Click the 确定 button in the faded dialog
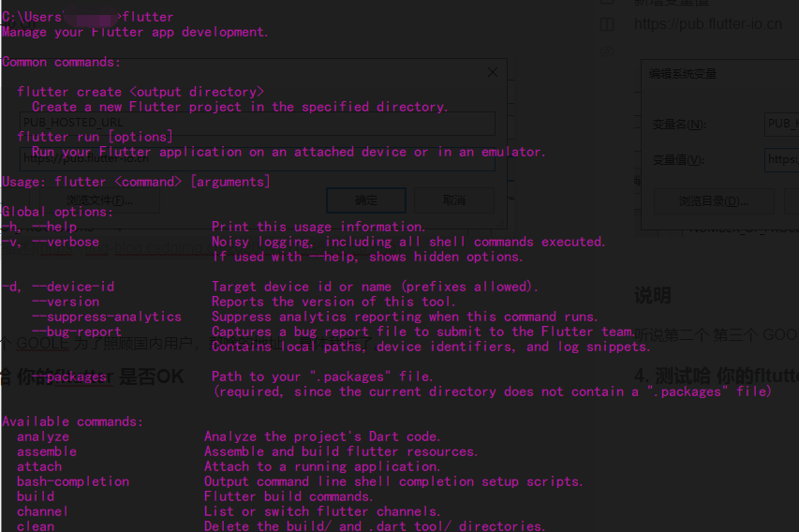 pos(366,200)
